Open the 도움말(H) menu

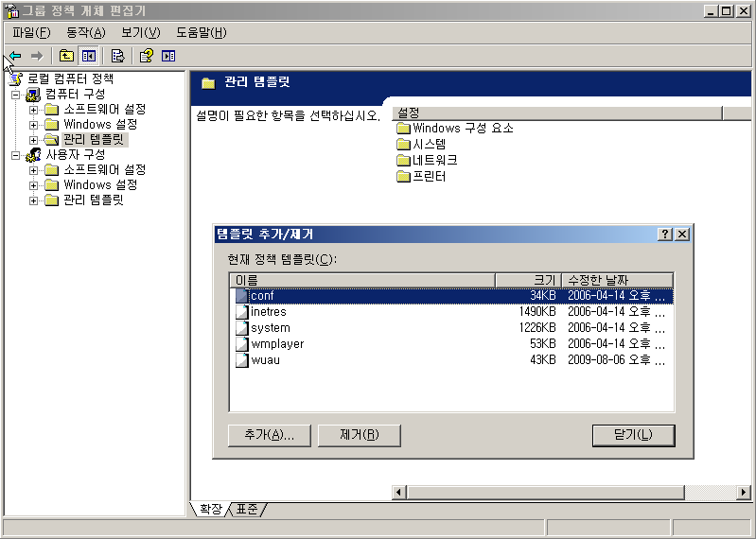(201, 33)
